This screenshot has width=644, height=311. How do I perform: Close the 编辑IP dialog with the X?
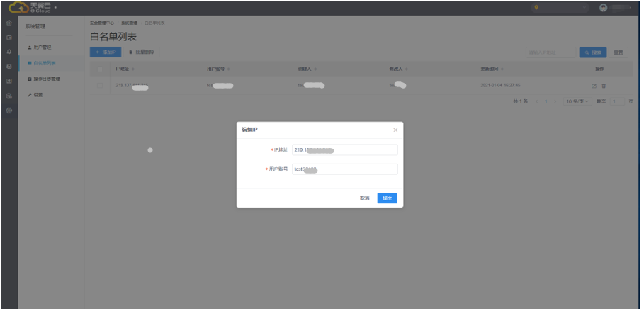click(x=395, y=130)
